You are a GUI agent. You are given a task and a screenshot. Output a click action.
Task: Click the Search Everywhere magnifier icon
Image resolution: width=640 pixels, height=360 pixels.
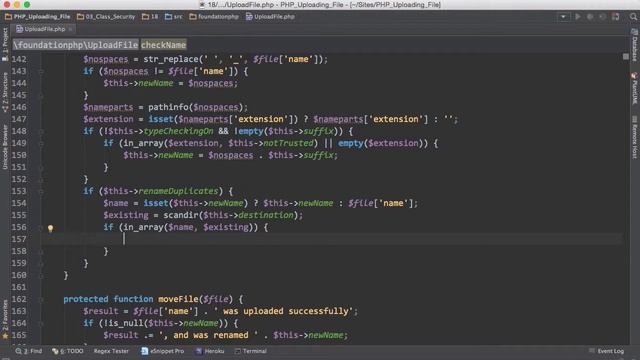pyautogui.click(x=633, y=17)
